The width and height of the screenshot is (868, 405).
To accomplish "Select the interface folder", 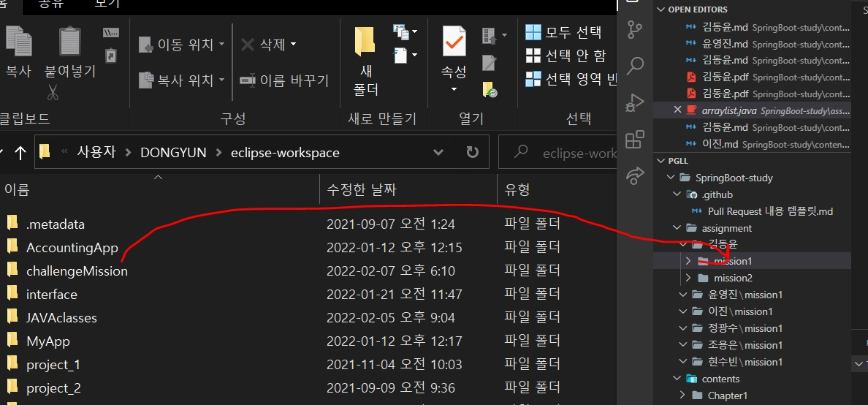I will 51,295.
